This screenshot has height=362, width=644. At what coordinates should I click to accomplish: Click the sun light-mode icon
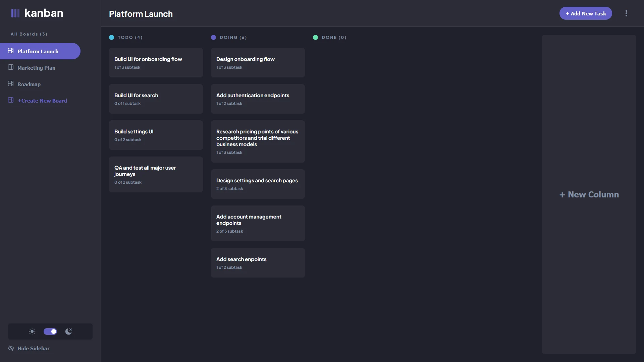(32, 331)
